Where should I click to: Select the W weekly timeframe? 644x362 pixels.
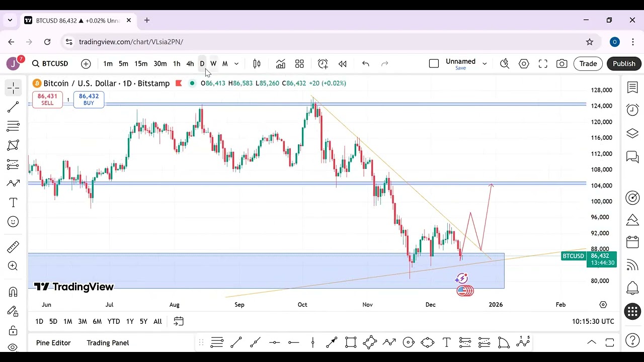(x=213, y=64)
